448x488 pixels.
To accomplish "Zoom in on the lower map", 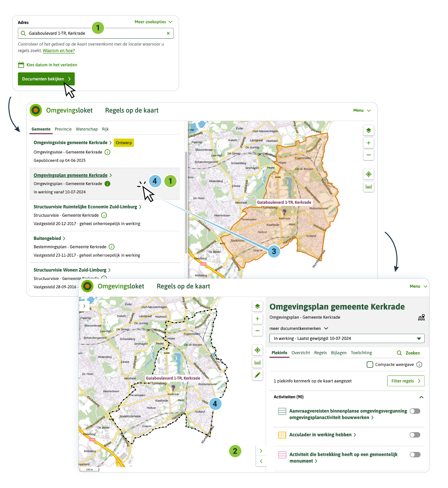I will tap(257, 318).
